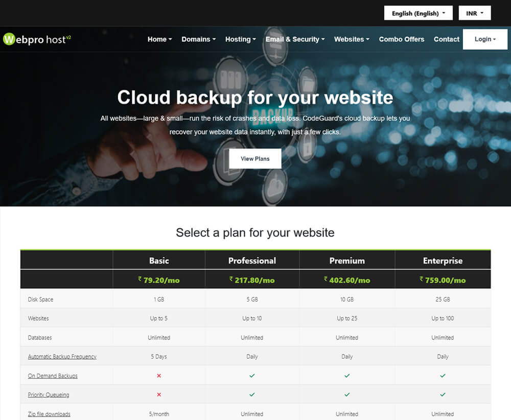Expand the Domains menu
Viewport: 511px width, 420px height.
pos(198,39)
